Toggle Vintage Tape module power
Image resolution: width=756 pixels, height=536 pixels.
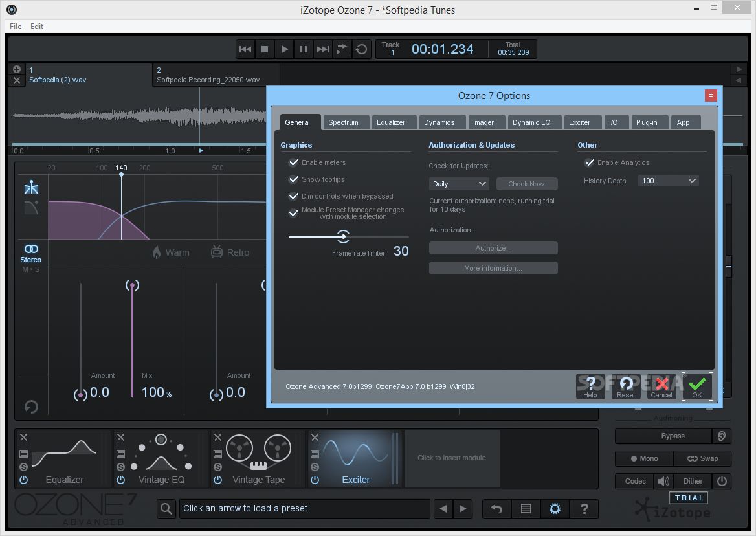tap(218, 480)
